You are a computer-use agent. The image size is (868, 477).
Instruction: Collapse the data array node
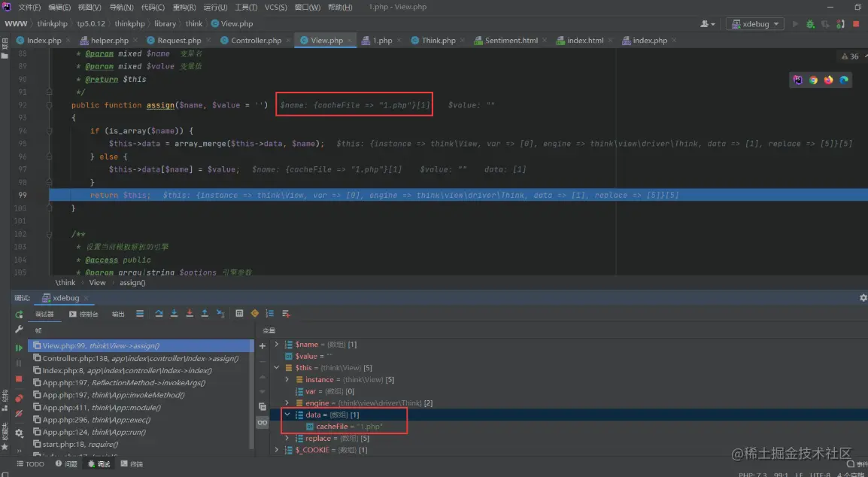(x=287, y=415)
